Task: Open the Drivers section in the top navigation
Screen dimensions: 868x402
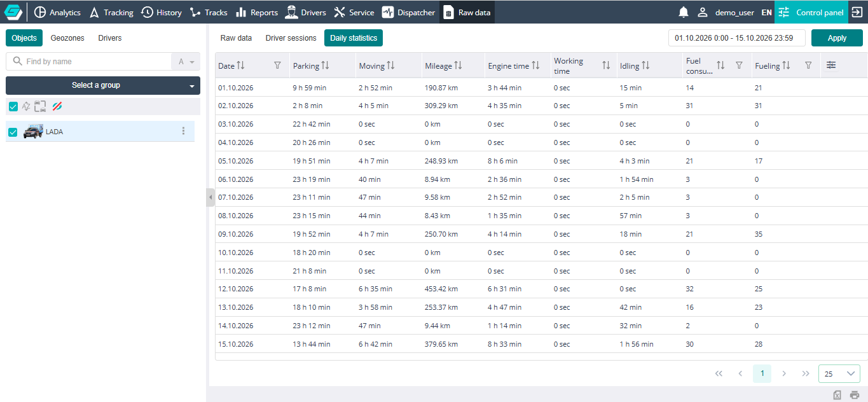Action: (306, 12)
